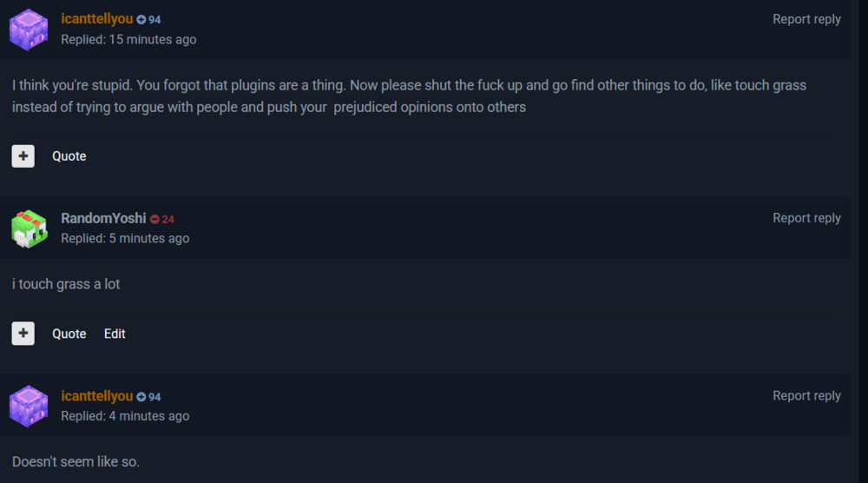This screenshot has height=483, width=868.
Task: Click the 'Replied: 15 minutes ago' timestamp
Action: (x=128, y=40)
